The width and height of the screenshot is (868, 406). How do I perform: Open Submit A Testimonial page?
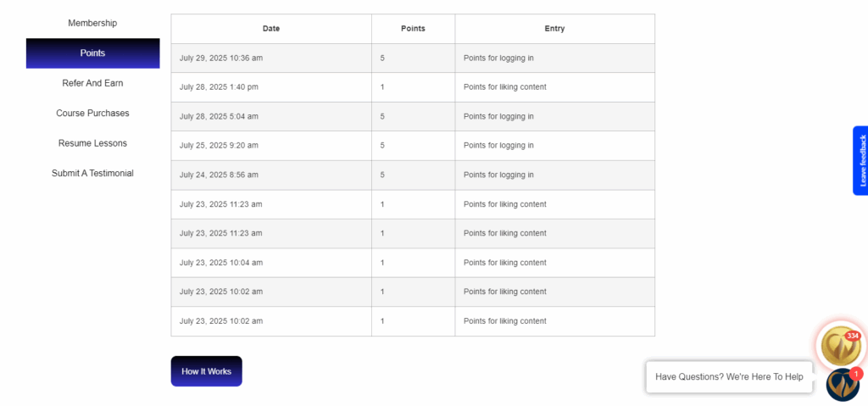[x=92, y=173]
